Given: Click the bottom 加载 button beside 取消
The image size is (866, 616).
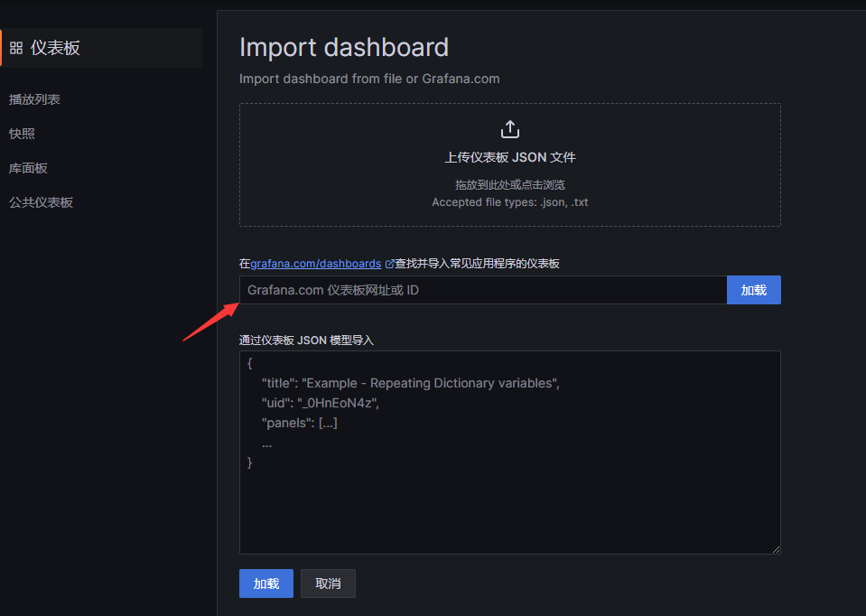Looking at the screenshot, I should tap(266, 583).
